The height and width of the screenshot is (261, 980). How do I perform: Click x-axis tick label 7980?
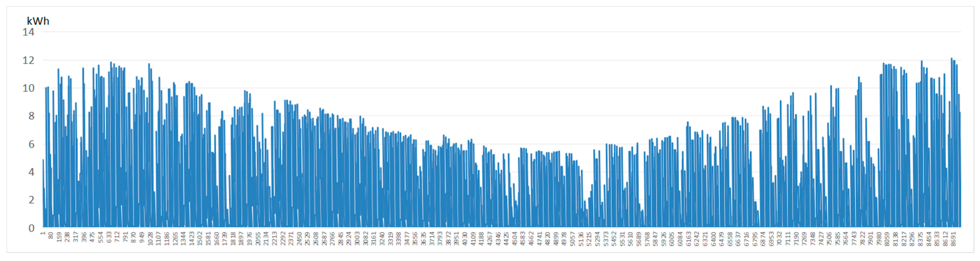(x=879, y=239)
